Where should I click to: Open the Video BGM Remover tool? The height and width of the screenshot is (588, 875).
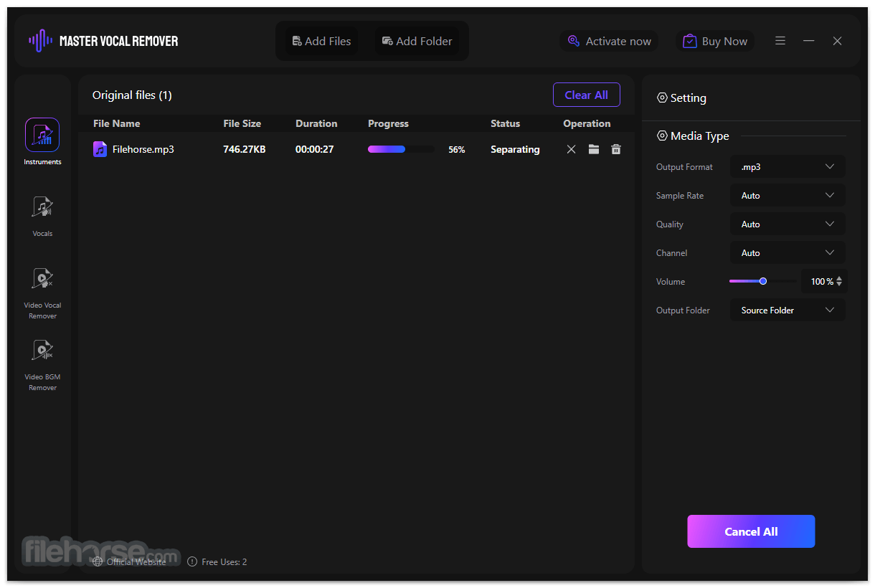pyautogui.click(x=42, y=364)
